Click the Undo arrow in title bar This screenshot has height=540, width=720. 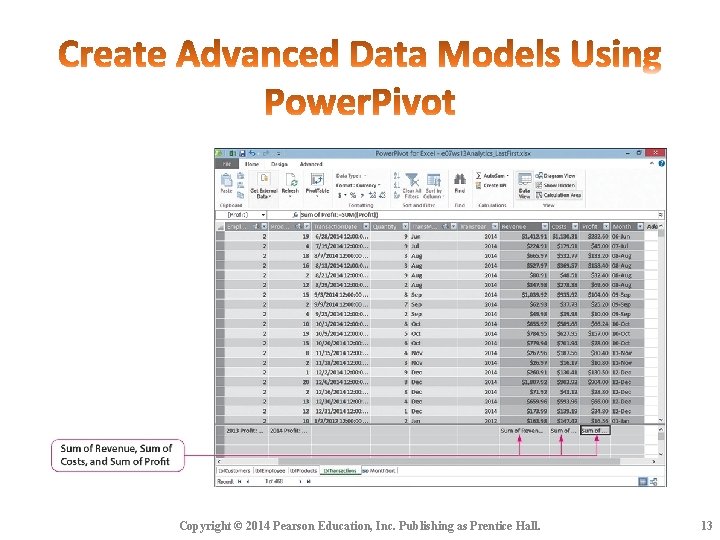coord(253,153)
